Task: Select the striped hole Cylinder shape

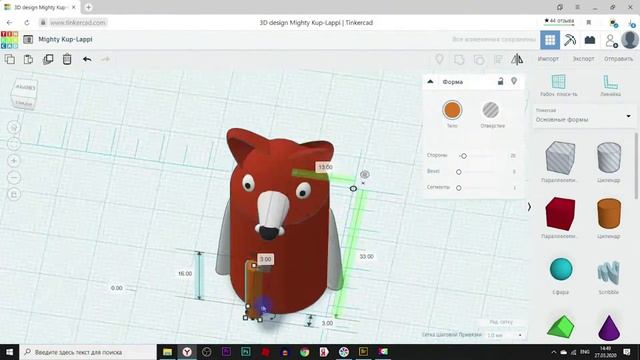Action: [x=609, y=158]
